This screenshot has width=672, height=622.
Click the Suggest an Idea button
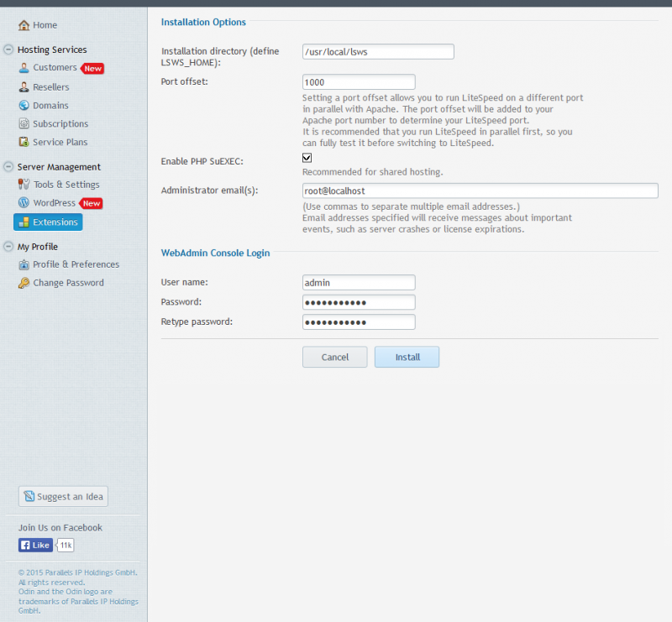[63, 496]
